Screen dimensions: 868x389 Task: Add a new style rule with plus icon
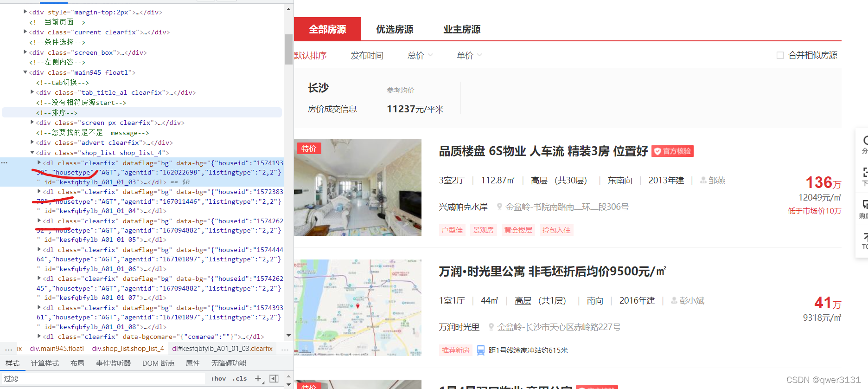[x=259, y=378]
